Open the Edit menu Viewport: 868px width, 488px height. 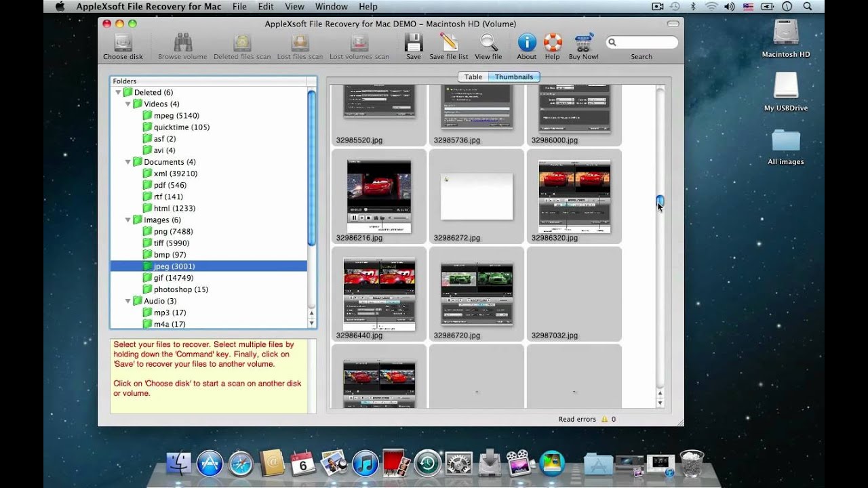pos(266,6)
